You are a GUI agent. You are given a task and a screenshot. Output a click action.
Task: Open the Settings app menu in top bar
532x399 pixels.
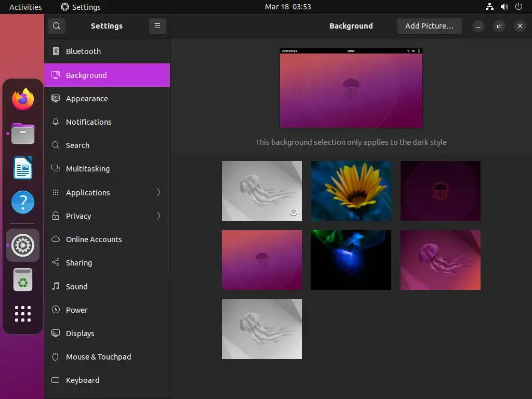point(81,7)
